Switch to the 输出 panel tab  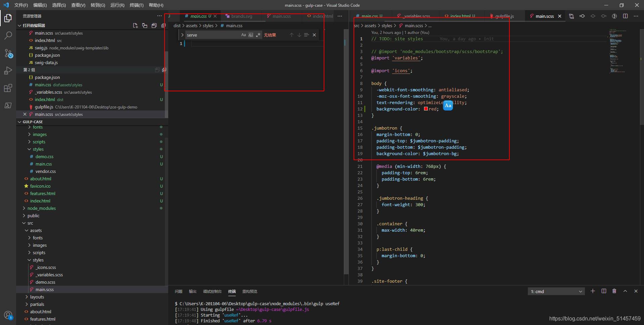193,291
